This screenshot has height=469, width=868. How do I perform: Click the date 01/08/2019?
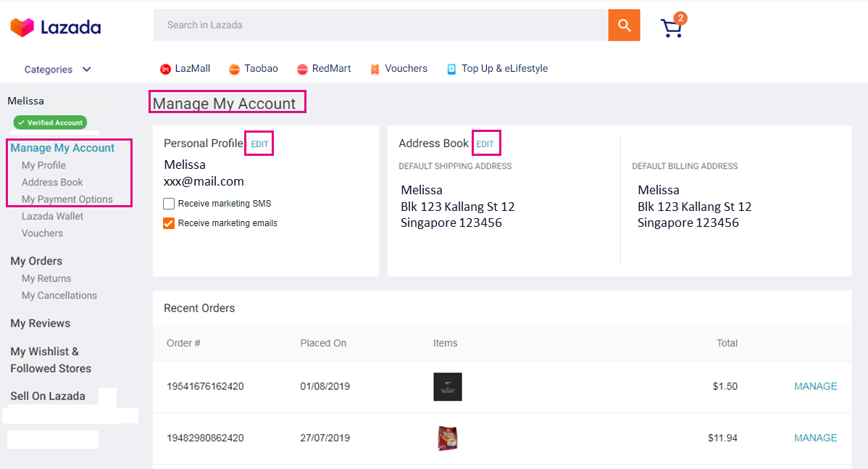pos(325,386)
